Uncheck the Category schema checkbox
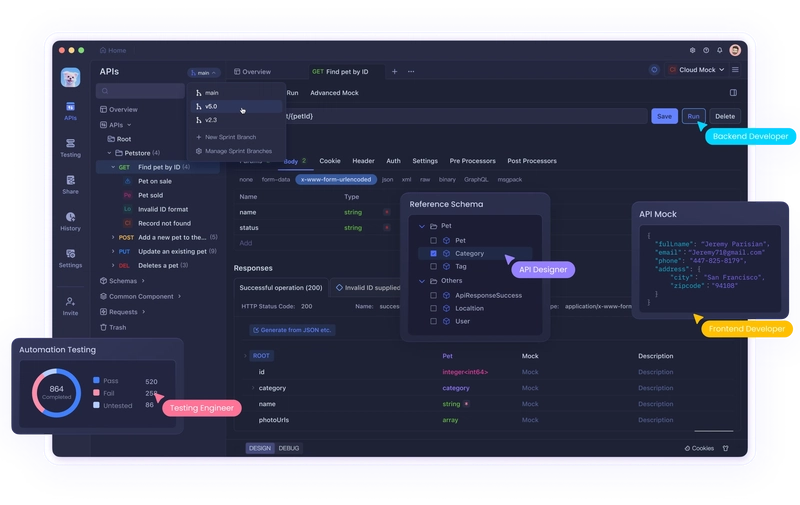 (x=433, y=253)
